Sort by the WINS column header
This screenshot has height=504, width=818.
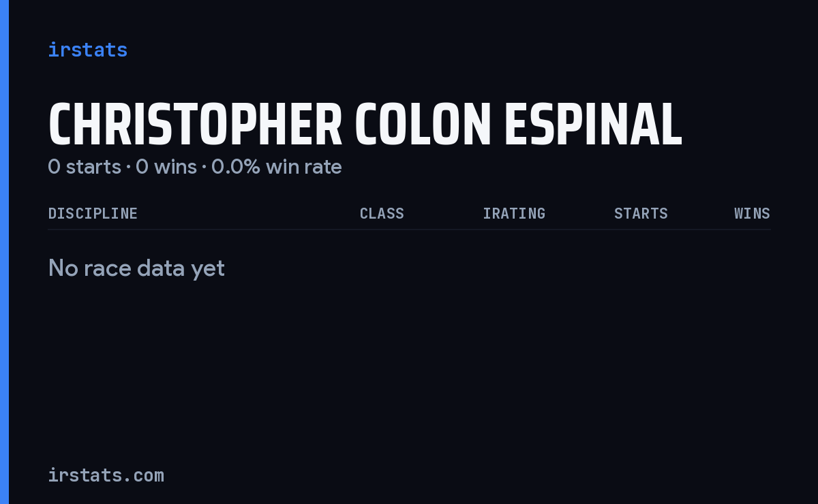(x=752, y=213)
